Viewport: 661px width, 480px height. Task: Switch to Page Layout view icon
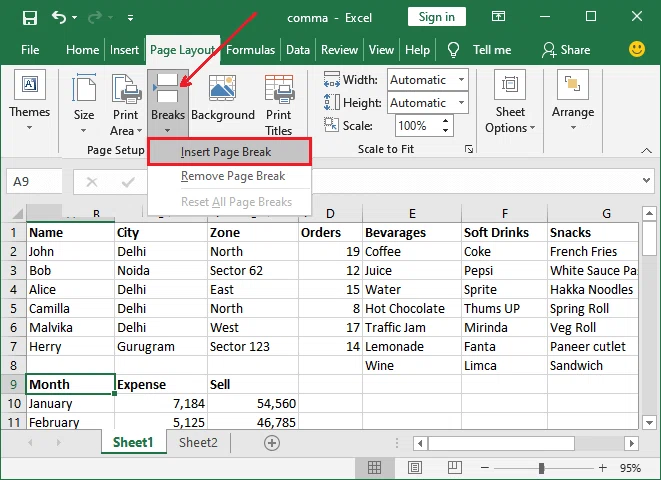(415, 467)
